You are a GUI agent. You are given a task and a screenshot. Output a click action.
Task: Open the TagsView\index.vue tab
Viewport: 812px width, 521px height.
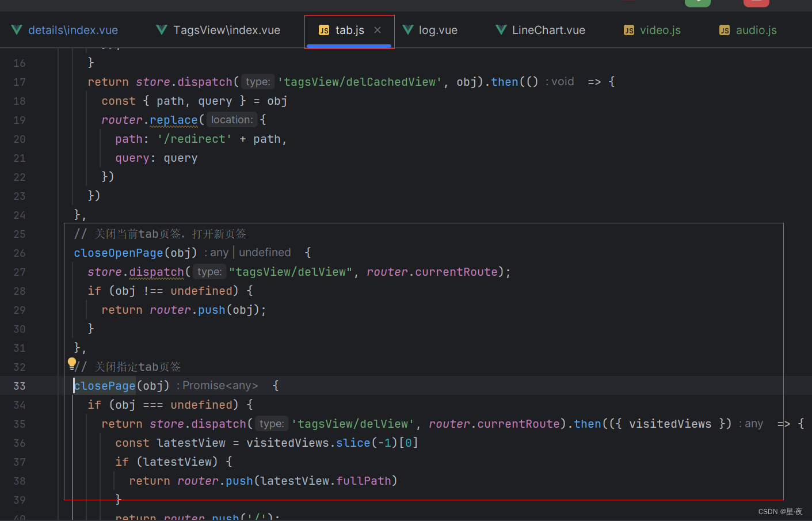218,30
